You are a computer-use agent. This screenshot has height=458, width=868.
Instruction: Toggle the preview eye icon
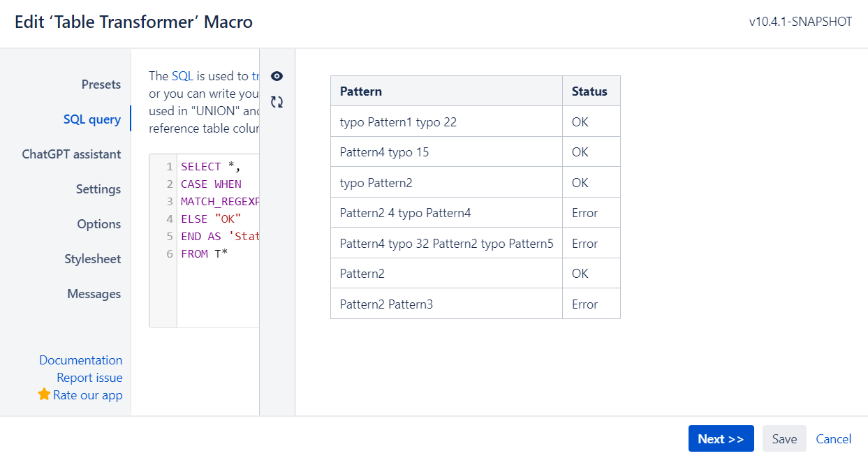coord(277,75)
